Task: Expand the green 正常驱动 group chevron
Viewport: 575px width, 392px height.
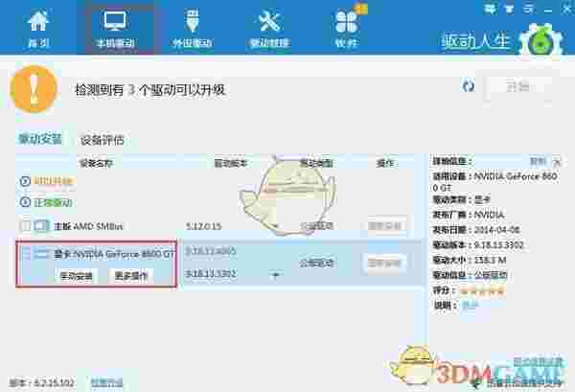Action: click(25, 202)
